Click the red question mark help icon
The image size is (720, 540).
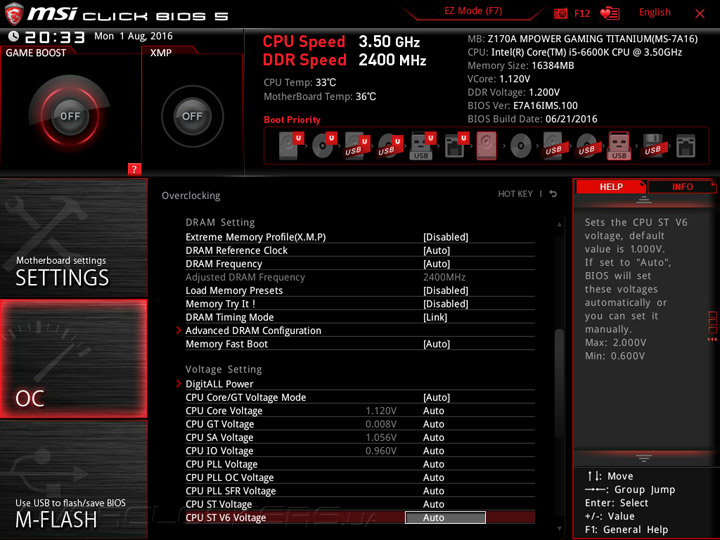[134, 169]
